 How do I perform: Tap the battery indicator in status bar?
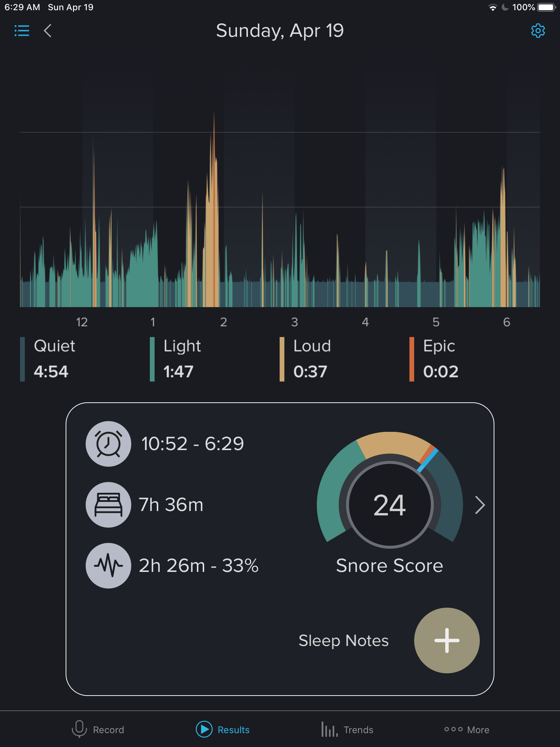coord(546,7)
